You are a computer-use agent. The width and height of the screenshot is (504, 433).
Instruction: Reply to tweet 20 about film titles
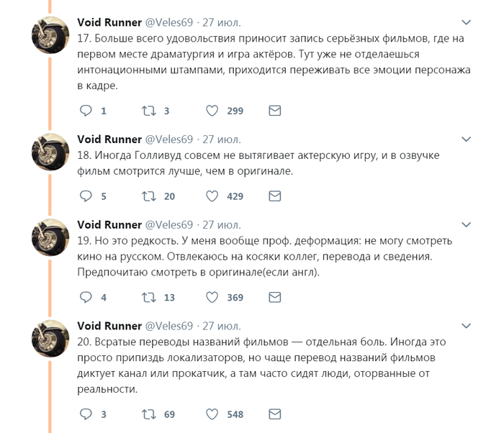(86, 414)
